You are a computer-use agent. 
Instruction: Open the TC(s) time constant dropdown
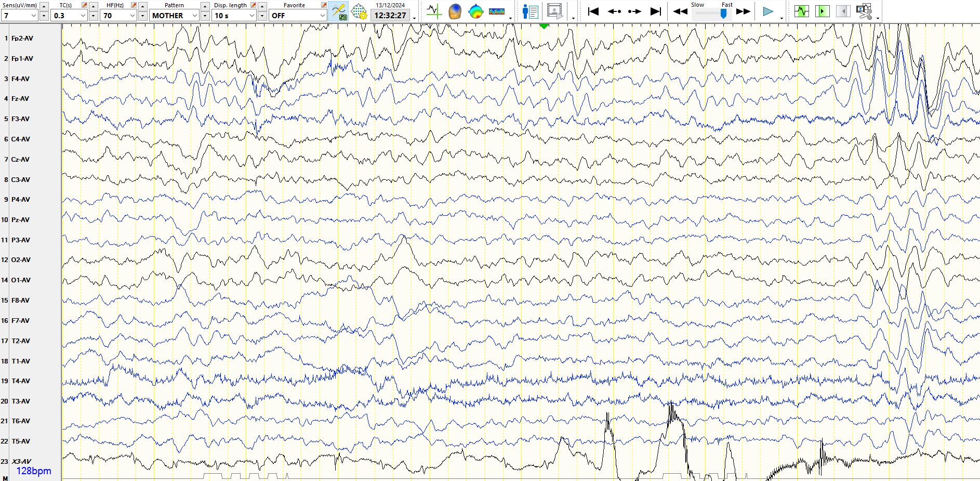(x=69, y=16)
